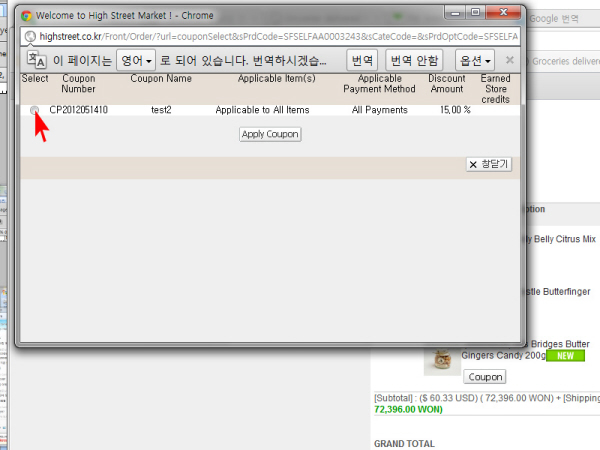Click the Google Translate icon in bar
The width and height of the screenshot is (600, 450).
pos(36,60)
